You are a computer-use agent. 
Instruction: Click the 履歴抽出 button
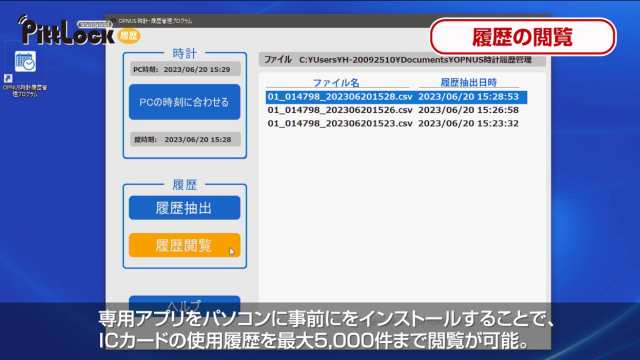click(x=184, y=208)
